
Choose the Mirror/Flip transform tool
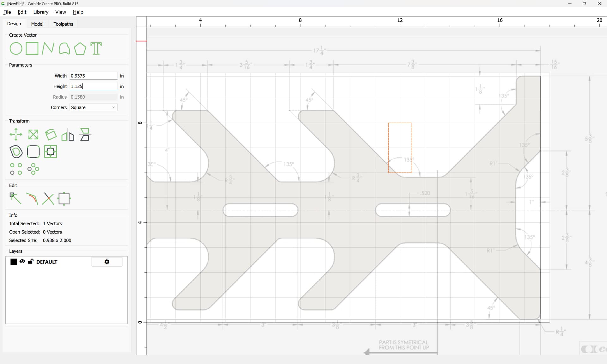(x=68, y=135)
